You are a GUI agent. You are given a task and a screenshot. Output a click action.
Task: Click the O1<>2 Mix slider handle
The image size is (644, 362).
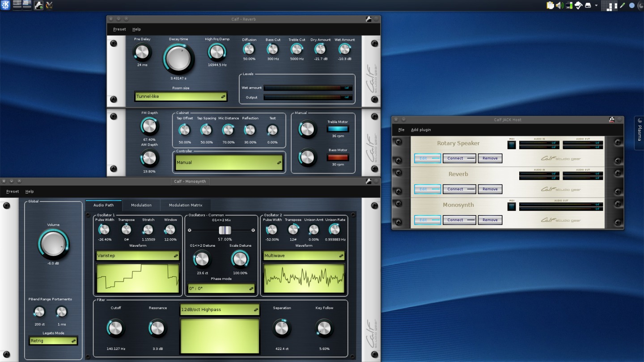coord(225,230)
